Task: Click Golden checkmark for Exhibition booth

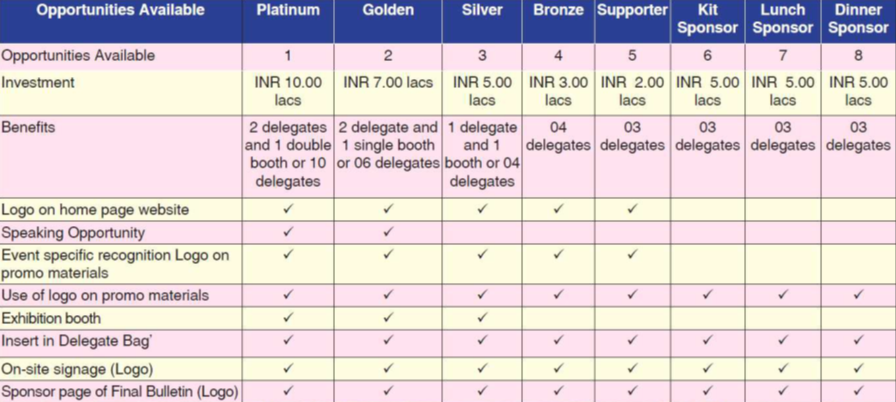Action: click(x=388, y=318)
